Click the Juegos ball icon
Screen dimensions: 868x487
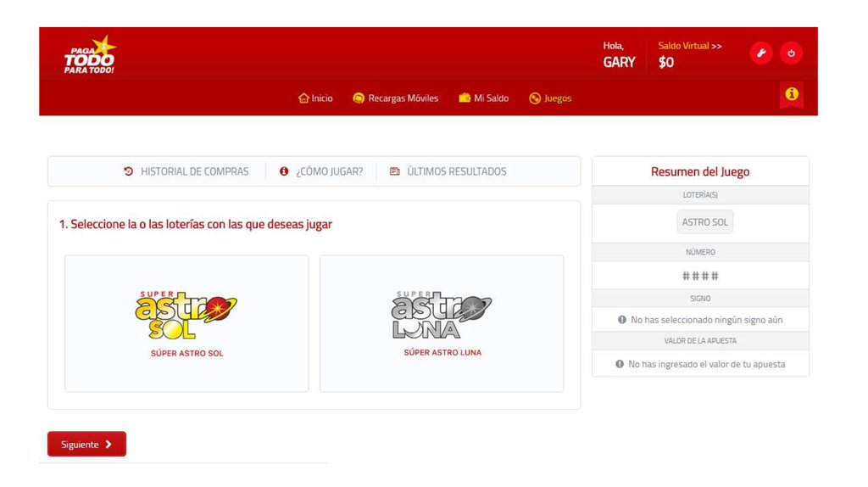(535, 98)
